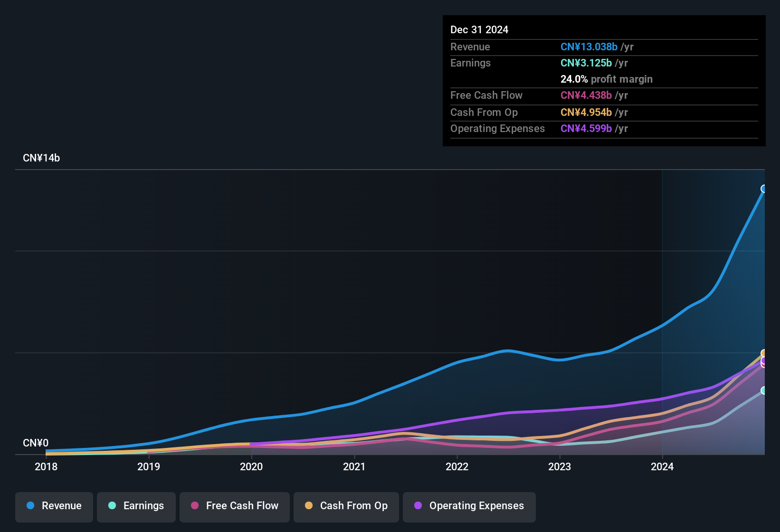
Task: Click the Operating Expenses label in tooltip
Action: point(497,128)
